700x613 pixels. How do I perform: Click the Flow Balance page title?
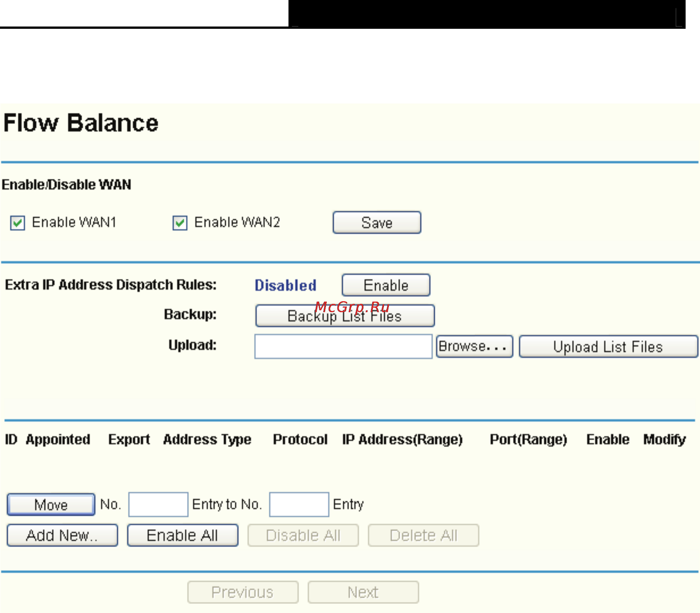tap(81, 123)
